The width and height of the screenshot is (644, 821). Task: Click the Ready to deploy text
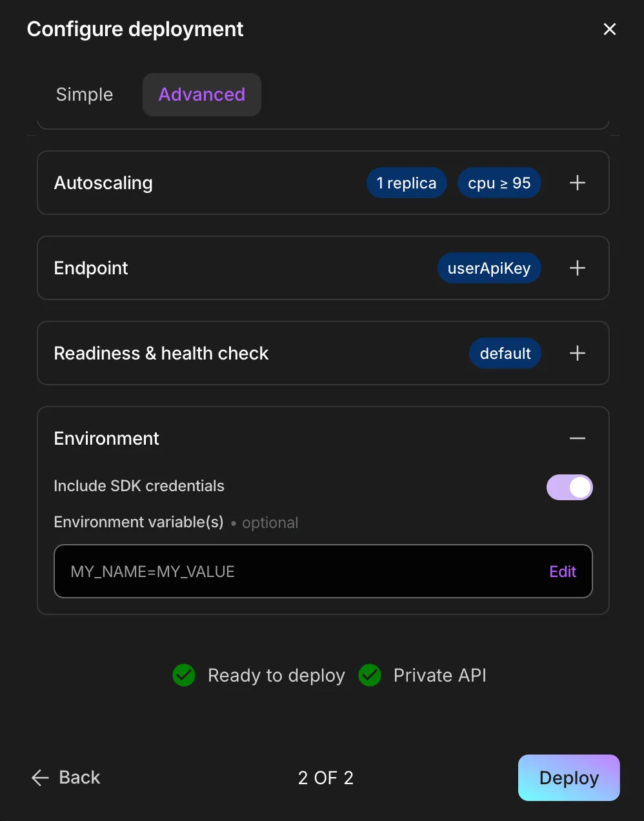[276, 675]
